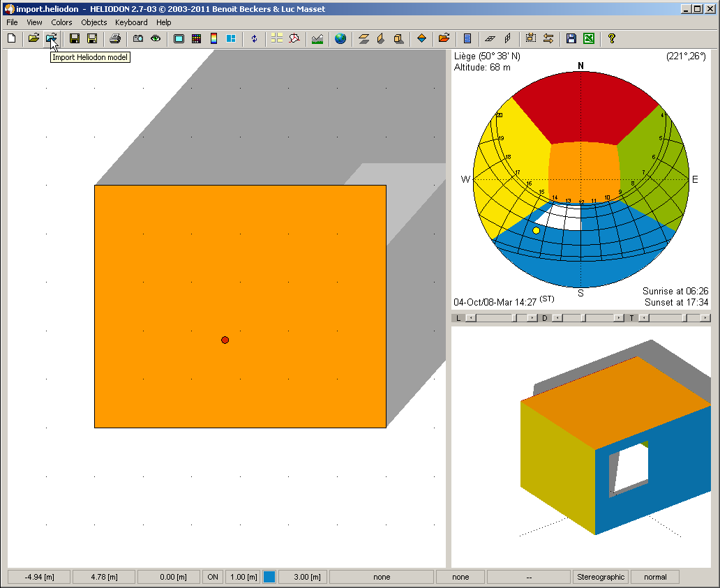Click the yellow floppy disk save-as icon
The image size is (720, 588).
[x=92, y=38]
